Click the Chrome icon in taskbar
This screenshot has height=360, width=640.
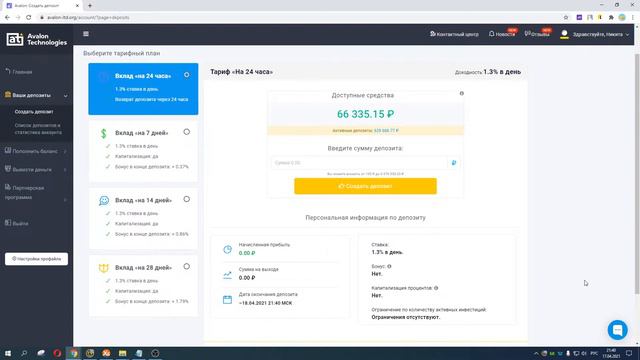tap(73, 353)
